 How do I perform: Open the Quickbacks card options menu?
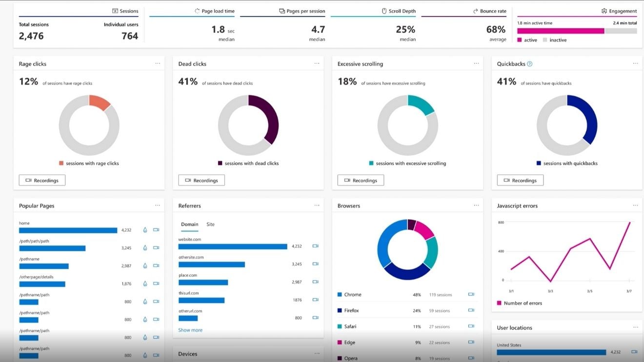(x=636, y=63)
